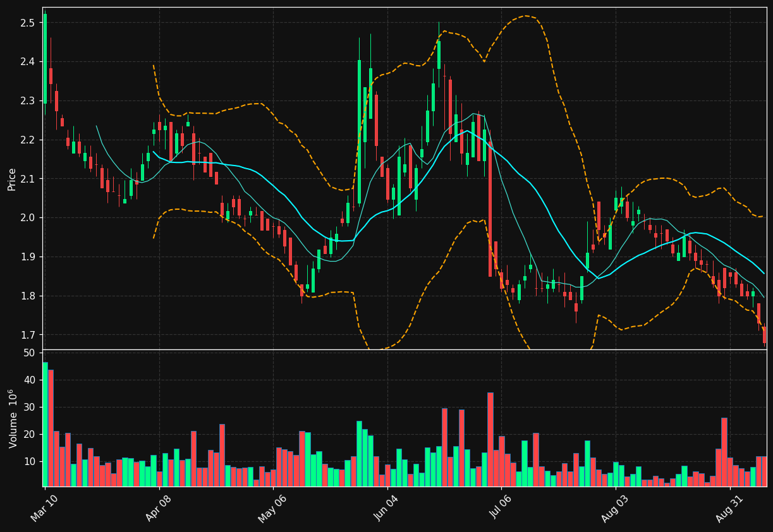Click the 2.4 price axis label

pyautogui.click(x=28, y=62)
